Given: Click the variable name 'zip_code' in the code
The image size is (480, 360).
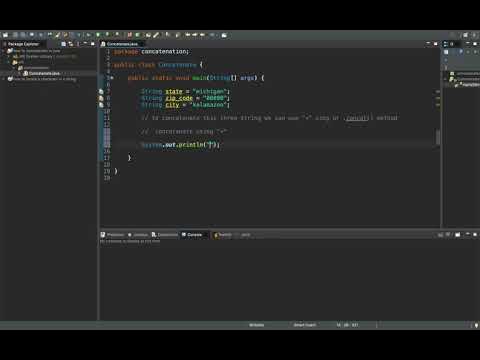Looking at the screenshot, I should coord(179,98).
